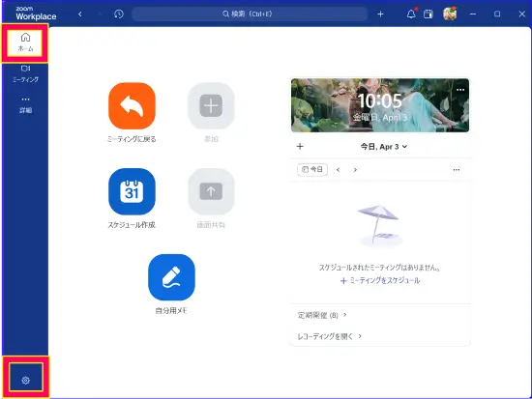Image resolution: width=532 pixels, height=399 pixels.
Task: Go to next day with the right chevron
Action: pyautogui.click(x=355, y=169)
